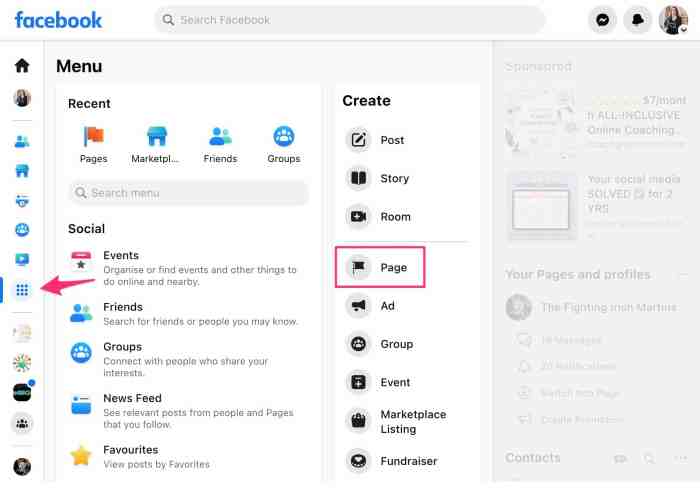Create a Fundraiser

406,461
